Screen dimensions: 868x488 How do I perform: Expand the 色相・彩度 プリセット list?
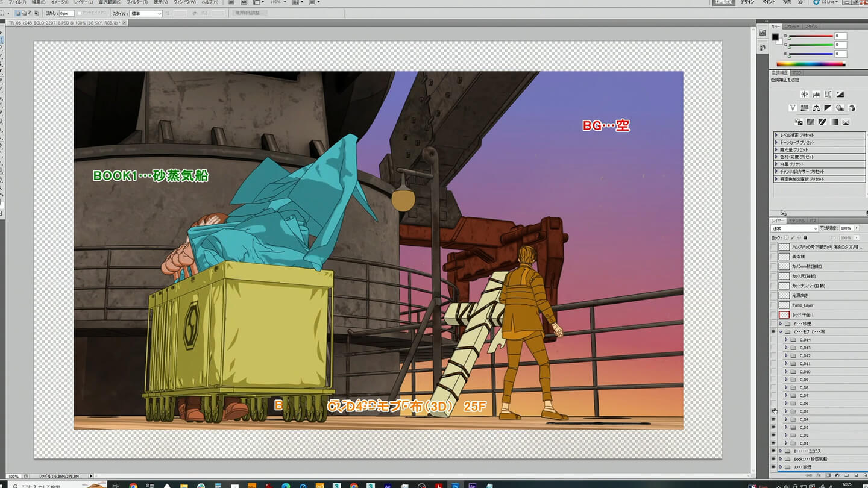point(776,157)
